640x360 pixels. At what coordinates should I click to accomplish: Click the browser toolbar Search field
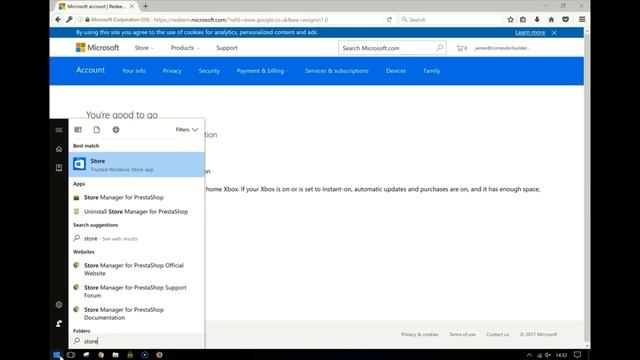point(450,20)
